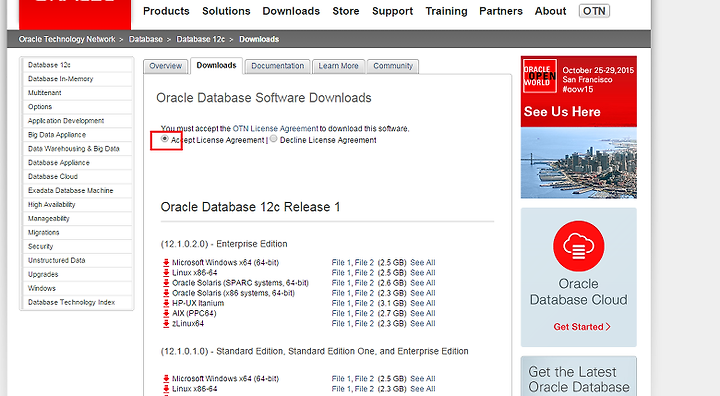720x396 pixels.
Task: Open the Solutions menu
Action: pos(226,11)
